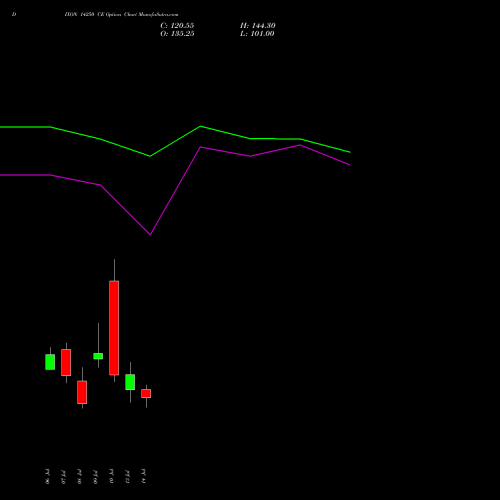Click the 07 Jul date axis label
Screen dimensions: 500x500
coord(63,477)
